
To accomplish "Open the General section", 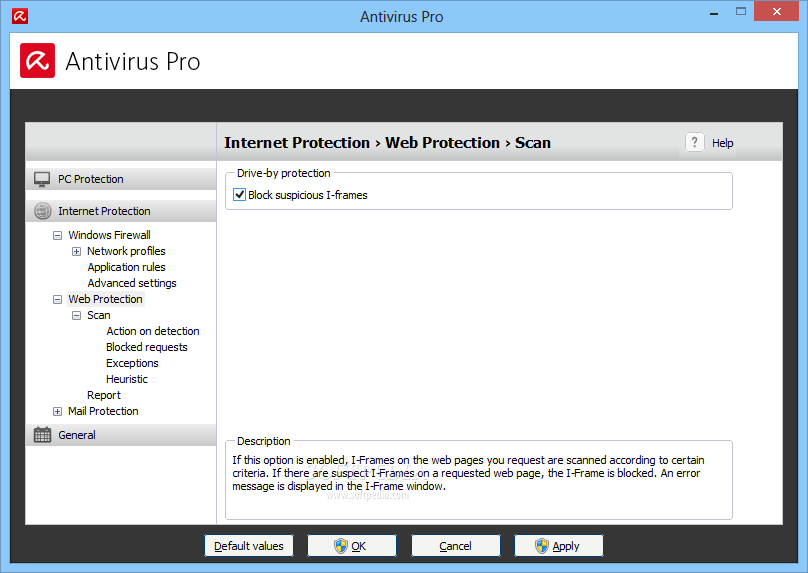I will 121,435.
